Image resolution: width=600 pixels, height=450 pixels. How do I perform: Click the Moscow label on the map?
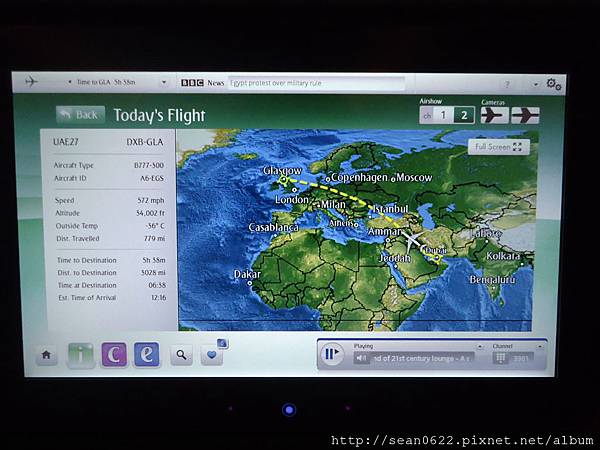pyautogui.click(x=414, y=177)
